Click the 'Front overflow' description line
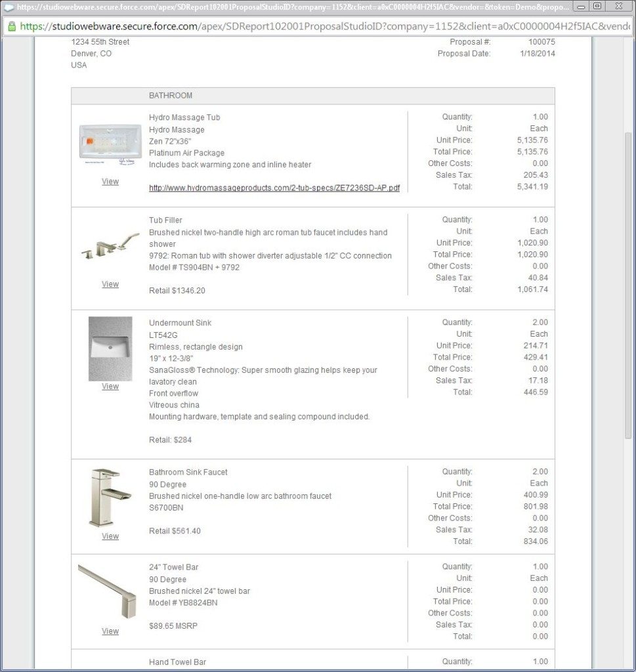 pos(173,394)
